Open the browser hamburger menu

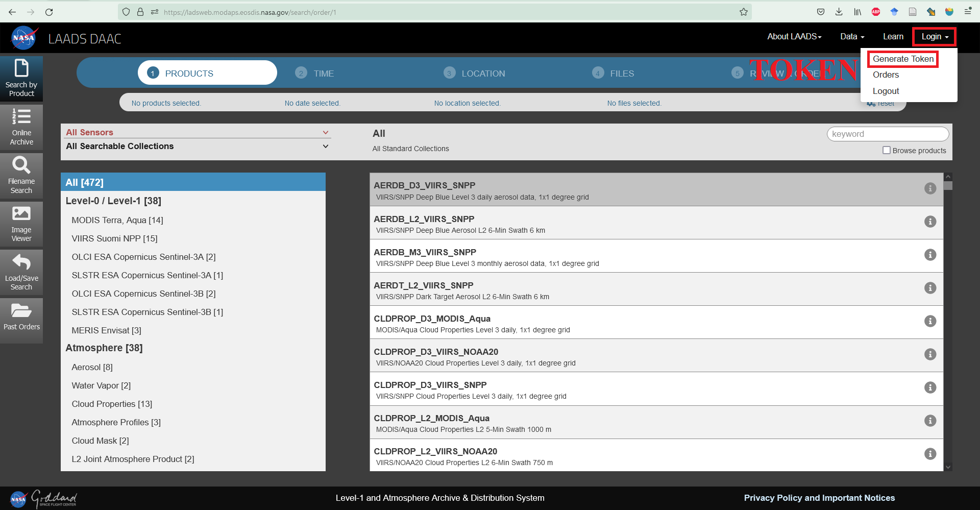tap(967, 11)
